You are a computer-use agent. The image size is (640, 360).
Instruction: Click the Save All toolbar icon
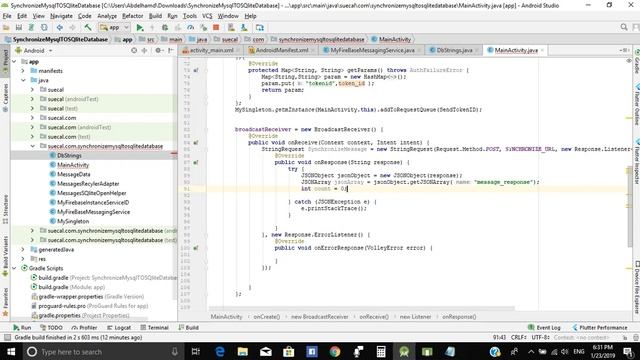click(x=19, y=27)
